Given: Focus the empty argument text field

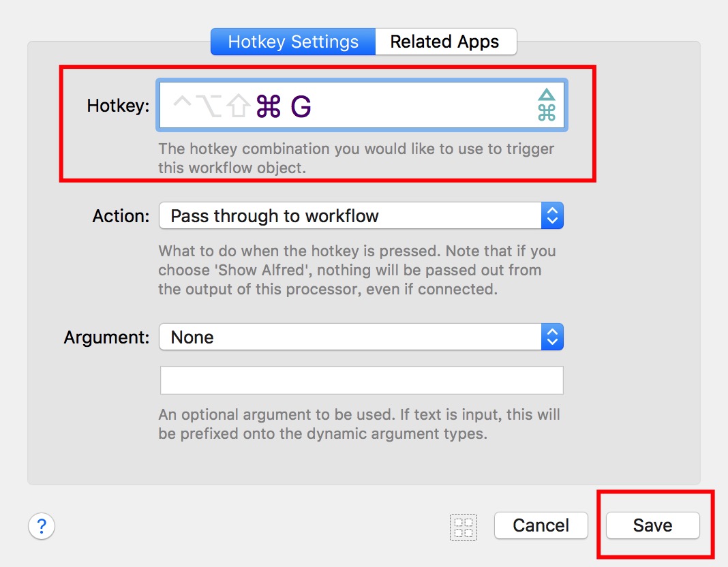Looking at the screenshot, I should 361,380.
